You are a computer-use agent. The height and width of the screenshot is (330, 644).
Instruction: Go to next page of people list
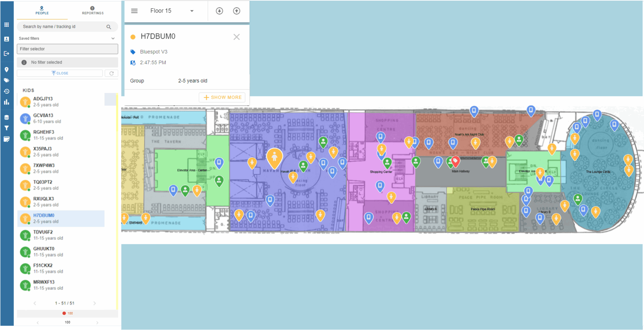(x=95, y=303)
